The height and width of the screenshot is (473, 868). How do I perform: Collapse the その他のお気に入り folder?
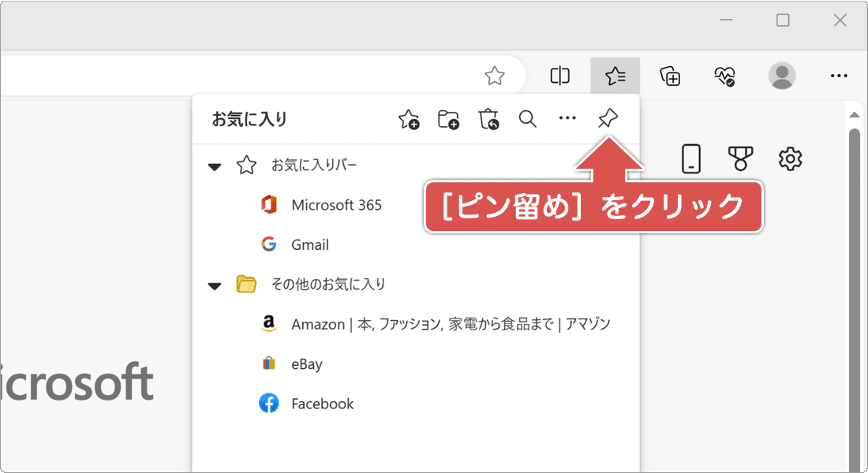point(215,285)
